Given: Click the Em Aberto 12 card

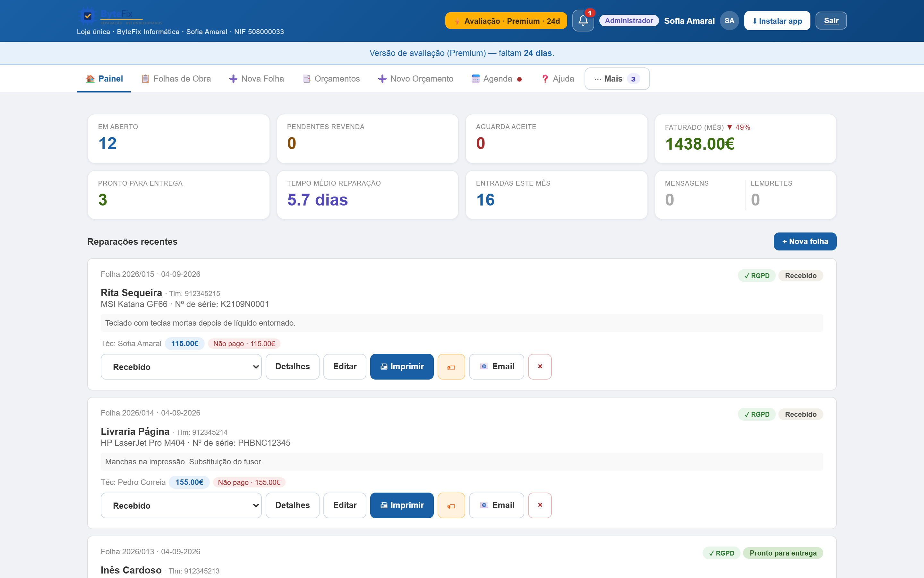Looking at the screenshot, I should point(179,139).
